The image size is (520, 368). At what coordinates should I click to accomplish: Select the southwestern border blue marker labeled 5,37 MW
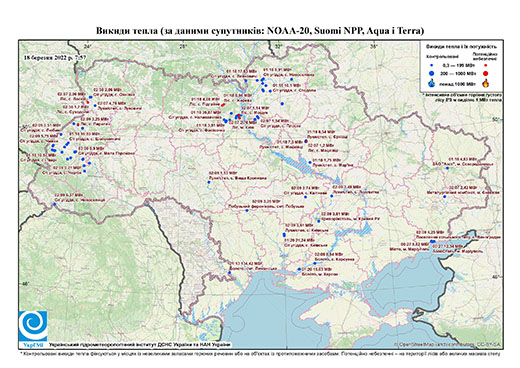(x=55, y=204)
